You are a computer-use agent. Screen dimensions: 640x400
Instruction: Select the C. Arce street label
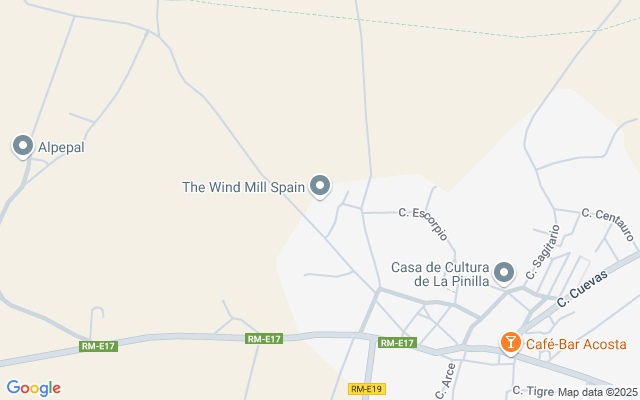coord(445,381)
